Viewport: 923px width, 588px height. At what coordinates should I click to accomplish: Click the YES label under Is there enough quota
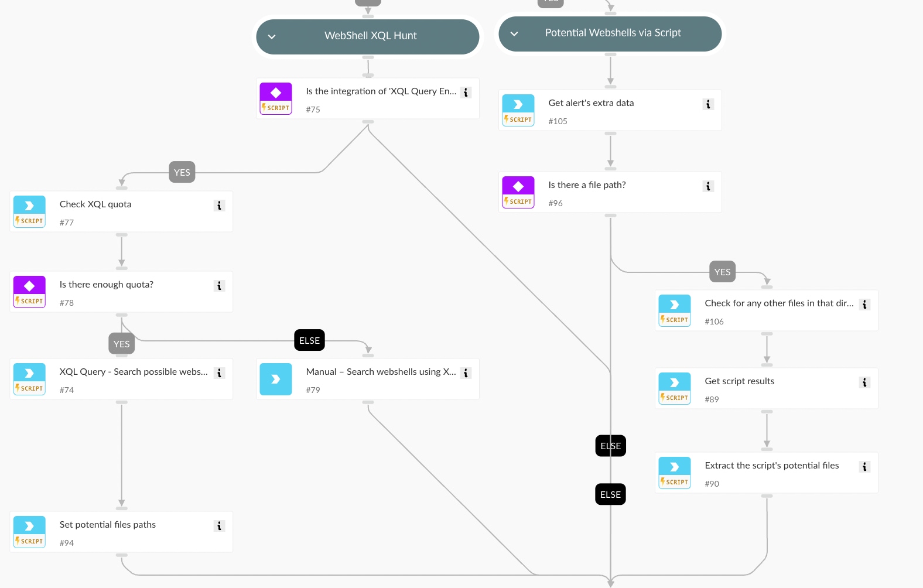(x=122, y=344)
